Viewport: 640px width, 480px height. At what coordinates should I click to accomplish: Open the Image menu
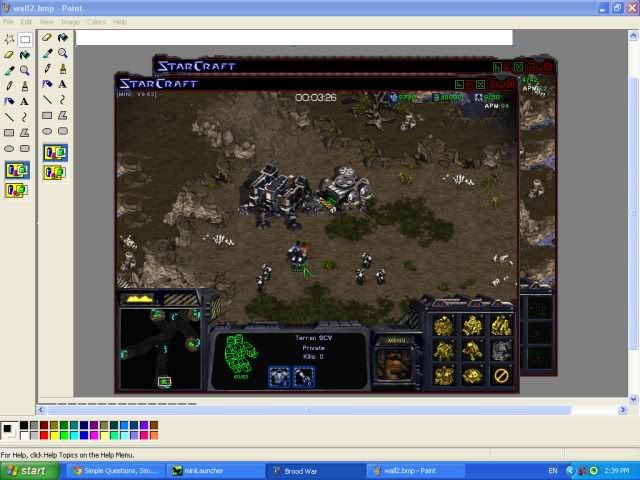click(x=70, y=21)
